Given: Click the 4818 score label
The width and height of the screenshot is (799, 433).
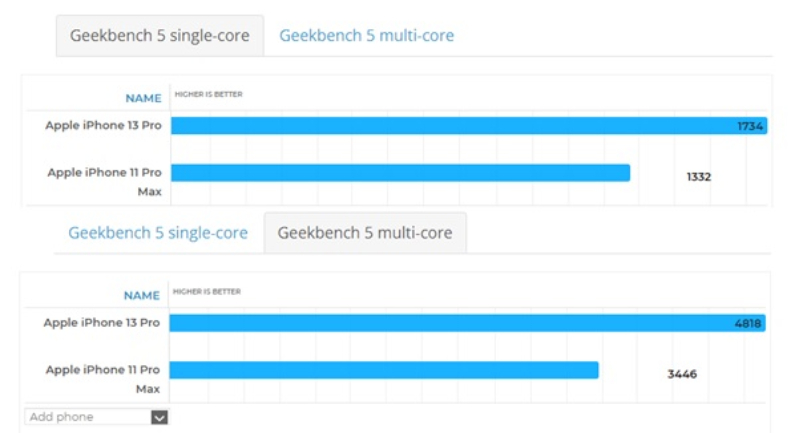Looking at the screenshot, I should 748,323.
